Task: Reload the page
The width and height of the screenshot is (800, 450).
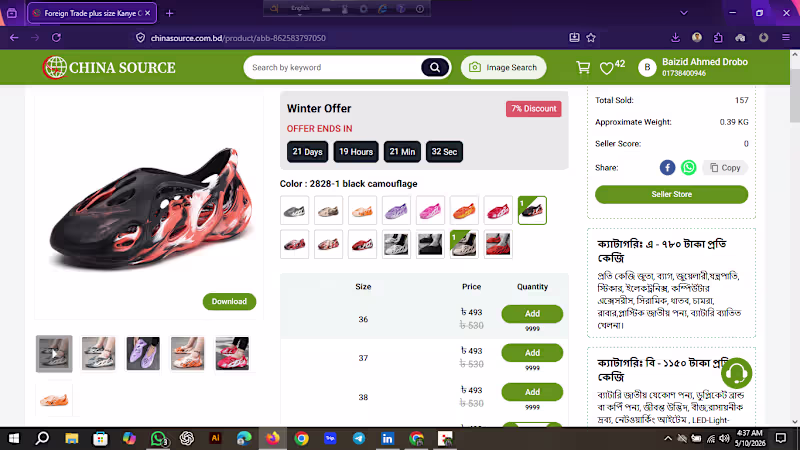Action: (x=57, y=38)
